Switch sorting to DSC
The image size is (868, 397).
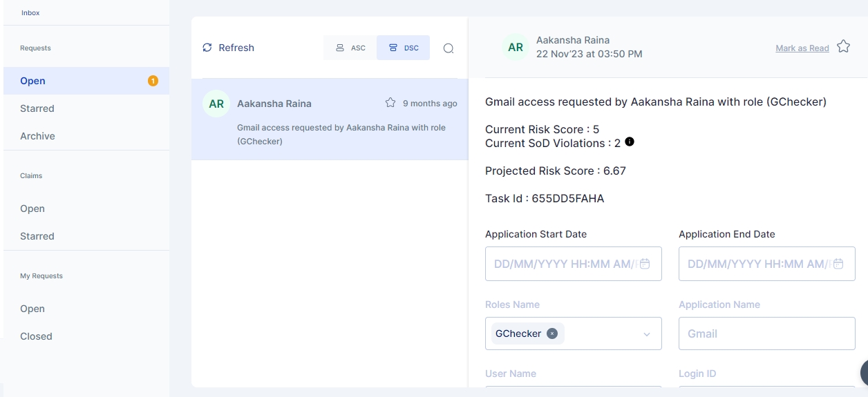[404, 48]
